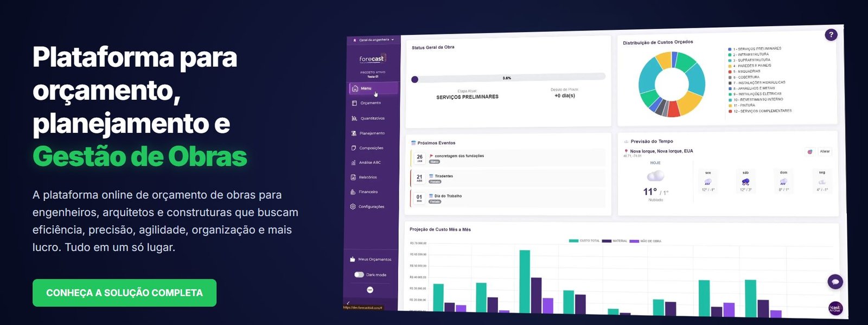Open the Composições section

pyautogui.click(x=371, y=148)
